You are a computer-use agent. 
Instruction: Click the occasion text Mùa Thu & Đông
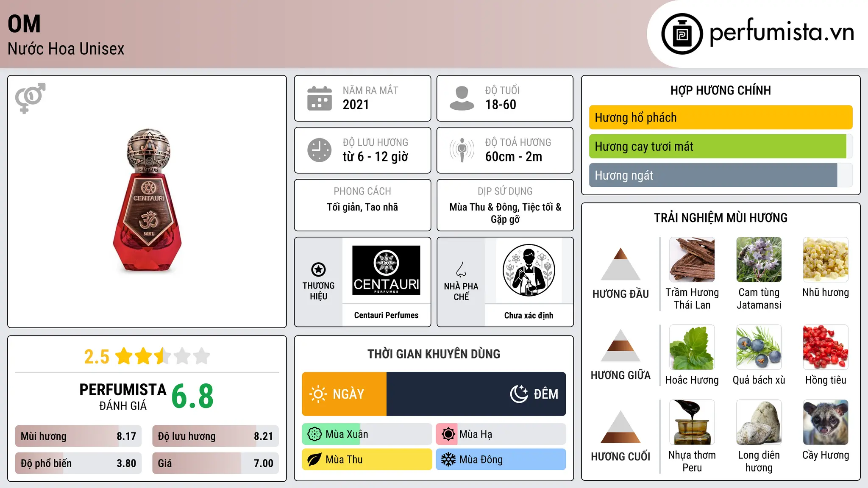(484, 207)
